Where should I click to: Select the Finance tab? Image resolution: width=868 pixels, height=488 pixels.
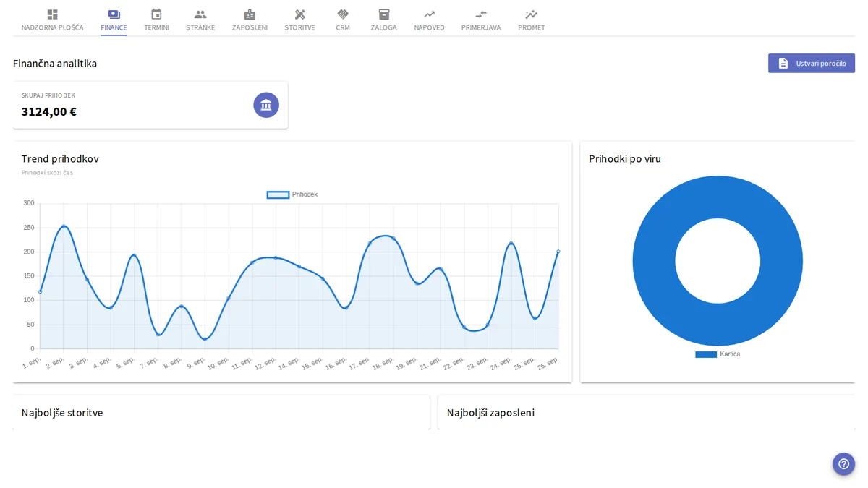tap(114, 20)
